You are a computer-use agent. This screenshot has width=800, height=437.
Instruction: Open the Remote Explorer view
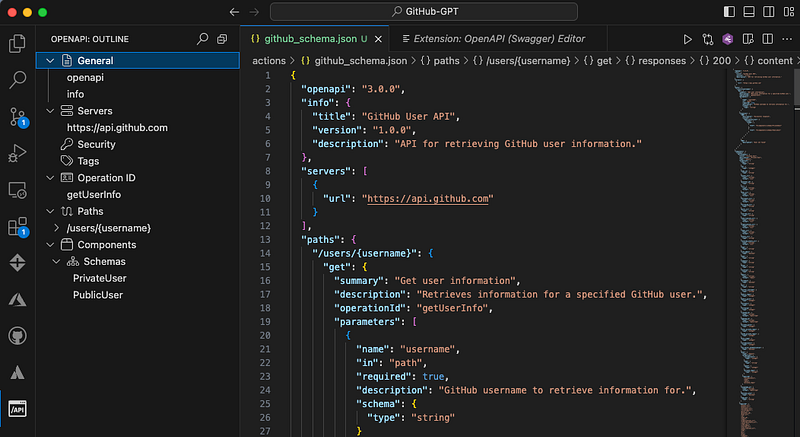(x=17, y=190)
